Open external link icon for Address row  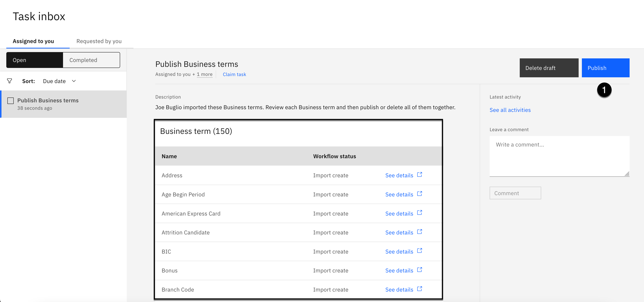point(419,175)
